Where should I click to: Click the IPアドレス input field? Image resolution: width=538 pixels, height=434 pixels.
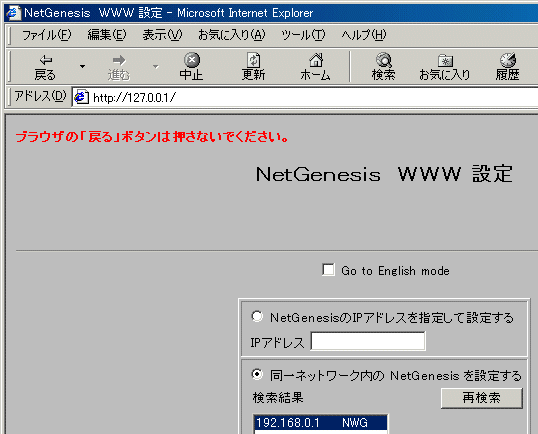(368, 341)
